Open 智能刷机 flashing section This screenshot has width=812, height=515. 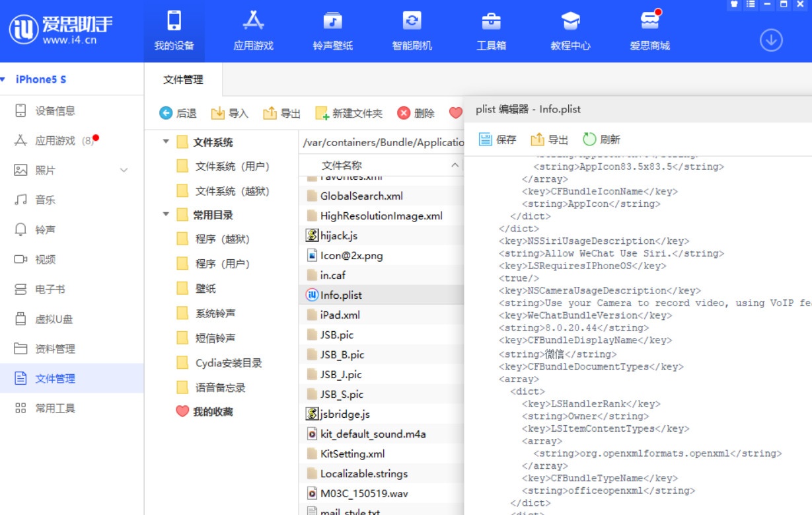[412, 31]
